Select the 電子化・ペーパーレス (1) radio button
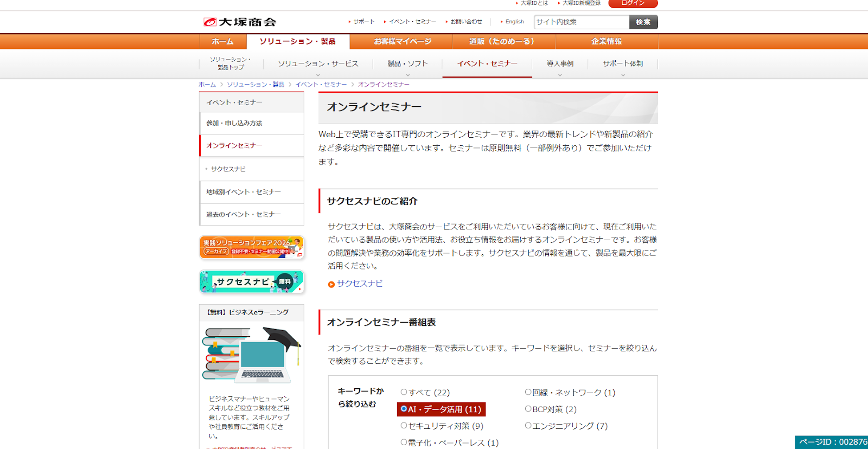The height and width of the screenshot is (449, 868). 404,442
